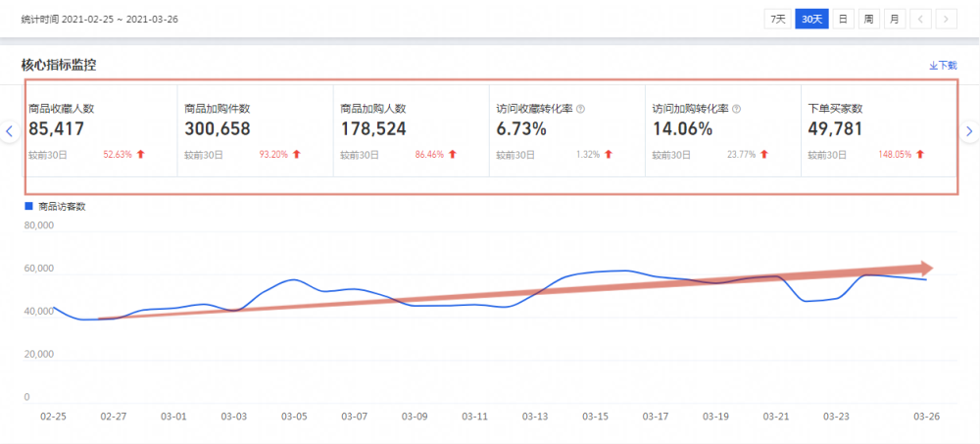This screenshot has height=444, width=980.
Task: Select the 访问收藏转化率 metric card
Action: pos(566,131)
